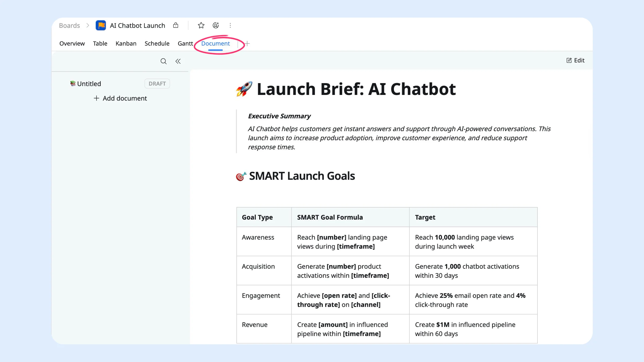
Task: Click the Revenue table cell
Action: click(264, 329)
